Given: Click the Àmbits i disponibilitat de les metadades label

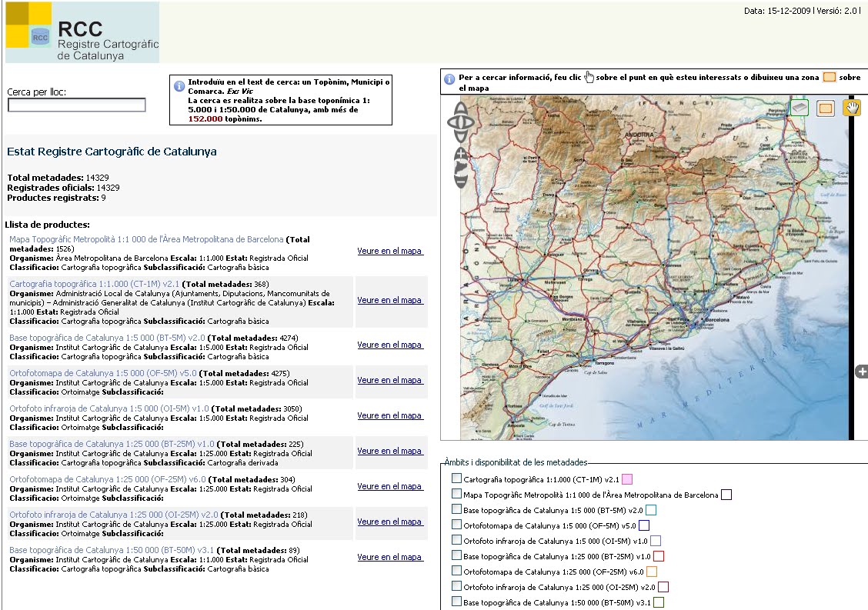Looking at the screenshot, I should (x=516, y=462).
